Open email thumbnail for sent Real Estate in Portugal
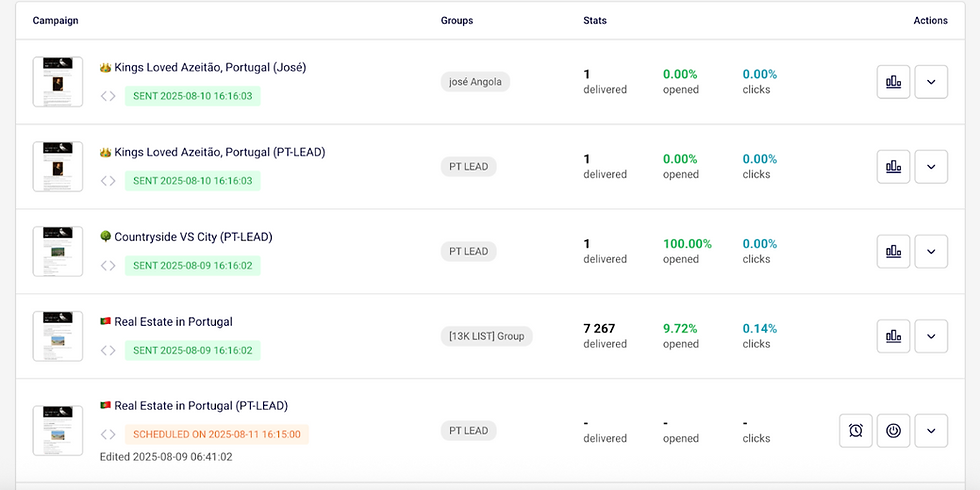Viewport: 980px width, 490px height. pyautogui.click(x=57, y=336)
